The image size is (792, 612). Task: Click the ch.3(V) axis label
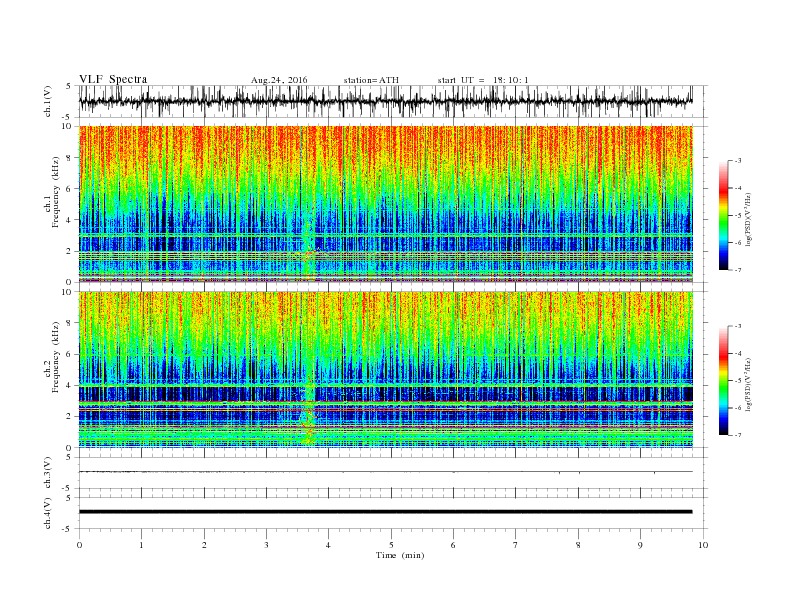point(48,473)
